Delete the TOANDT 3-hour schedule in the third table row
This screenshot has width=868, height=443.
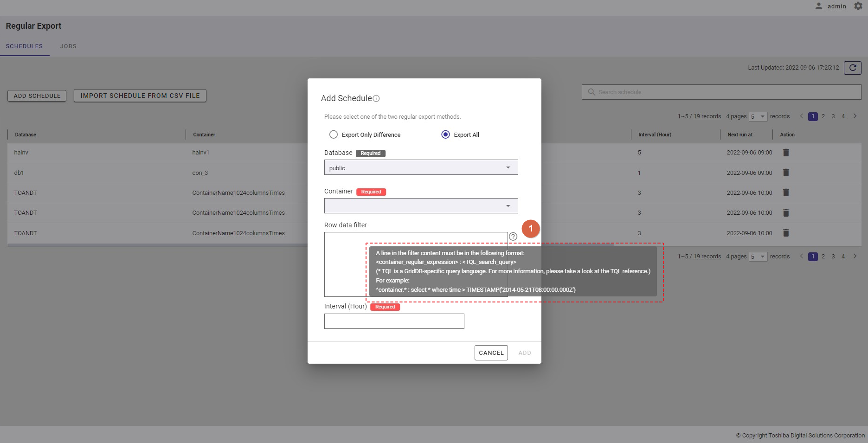[x=786, y=193]
